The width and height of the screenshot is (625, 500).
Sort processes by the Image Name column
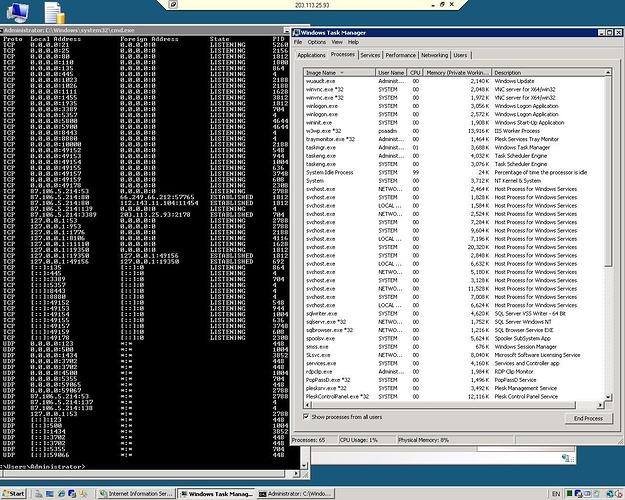pos(339,73)
